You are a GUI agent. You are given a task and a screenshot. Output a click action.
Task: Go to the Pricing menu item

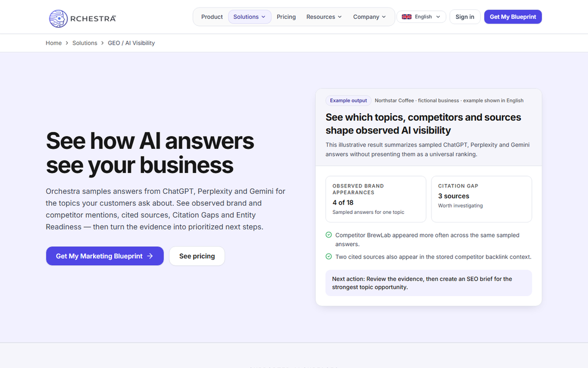click(x=286, y=17)
